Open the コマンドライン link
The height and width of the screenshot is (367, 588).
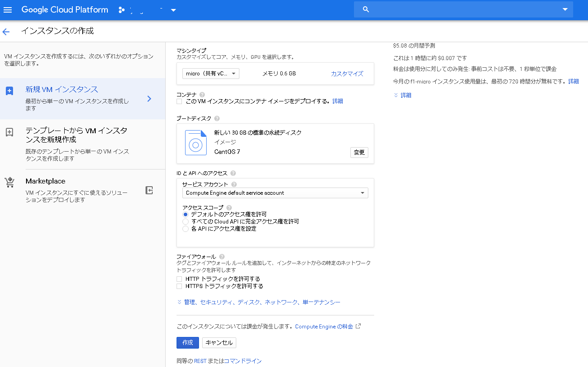[x=243, y=361]
